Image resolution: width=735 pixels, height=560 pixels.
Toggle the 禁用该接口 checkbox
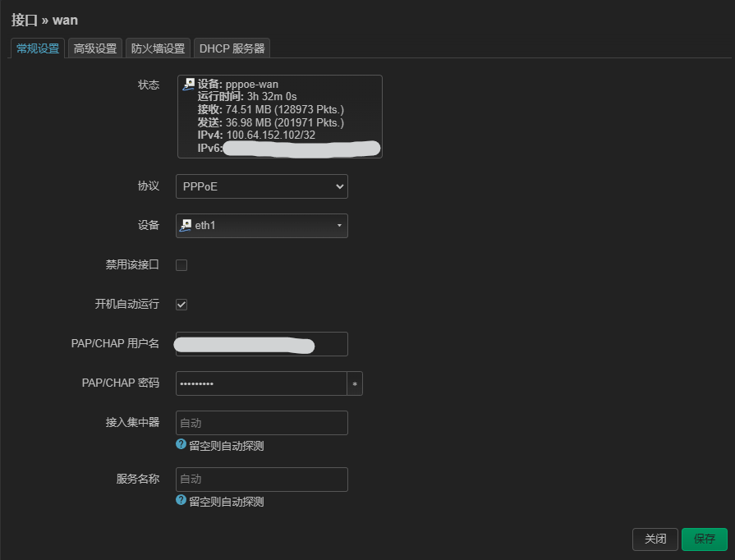click(181, 265)
